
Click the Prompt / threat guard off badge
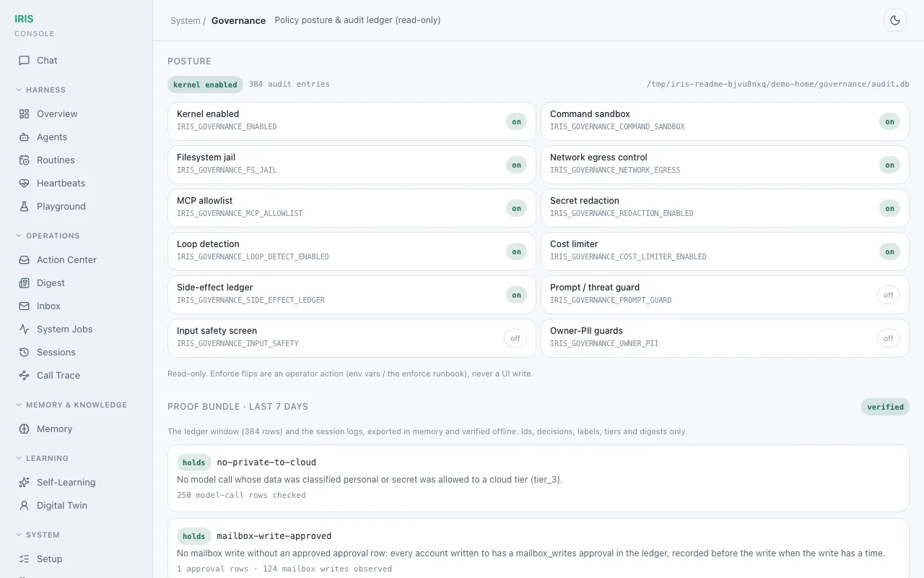[889, 295]
